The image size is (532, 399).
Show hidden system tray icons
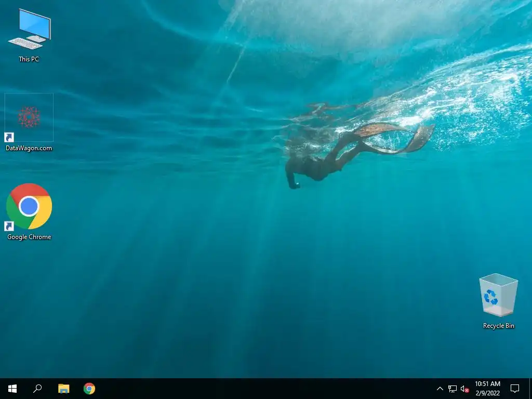(x=440, y=389)
